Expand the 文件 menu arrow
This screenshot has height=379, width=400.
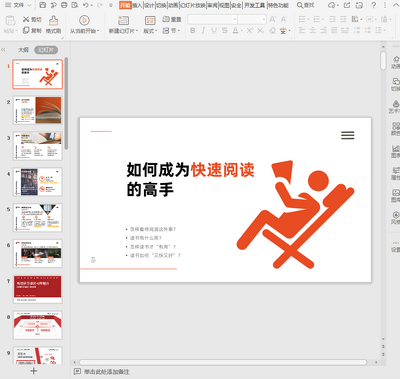point(29,5)
